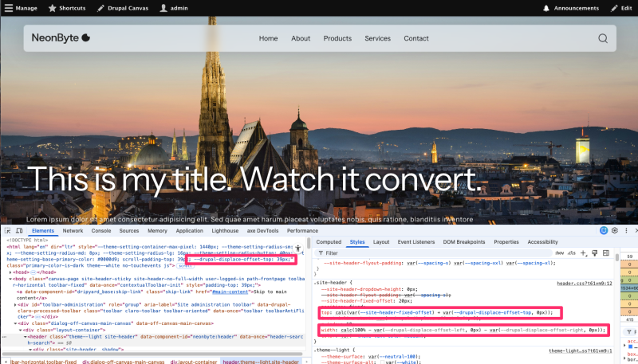The height and width of the screenshot is (364, 638).
Task: Open the Computed styles tab
Action: pyautogui.click(x=329, y=241)
